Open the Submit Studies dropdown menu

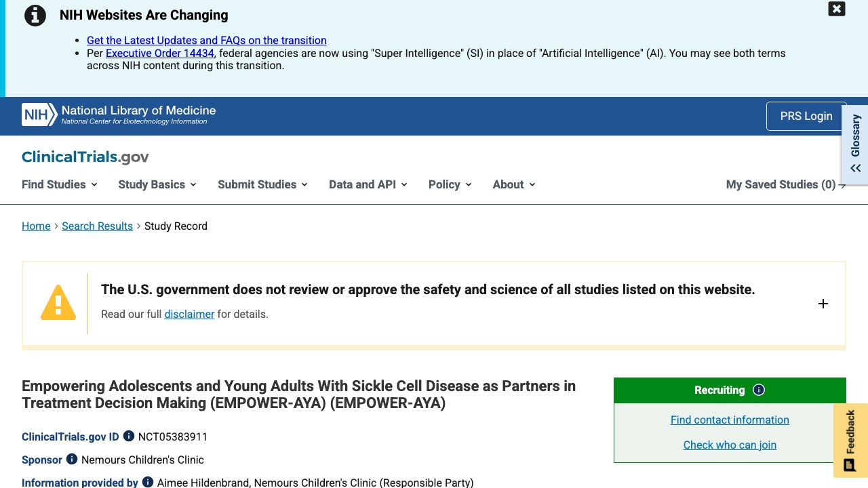[263, 184]
